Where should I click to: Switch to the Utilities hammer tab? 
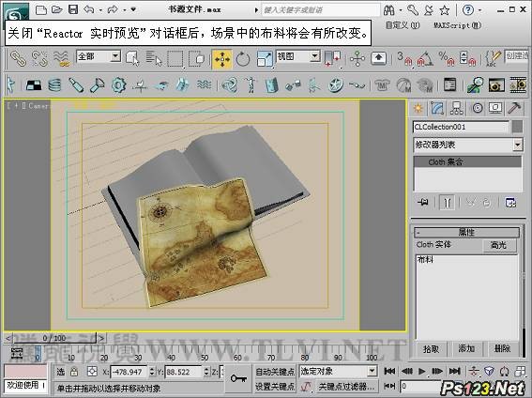pyautogui.click(x=515, y=108)
